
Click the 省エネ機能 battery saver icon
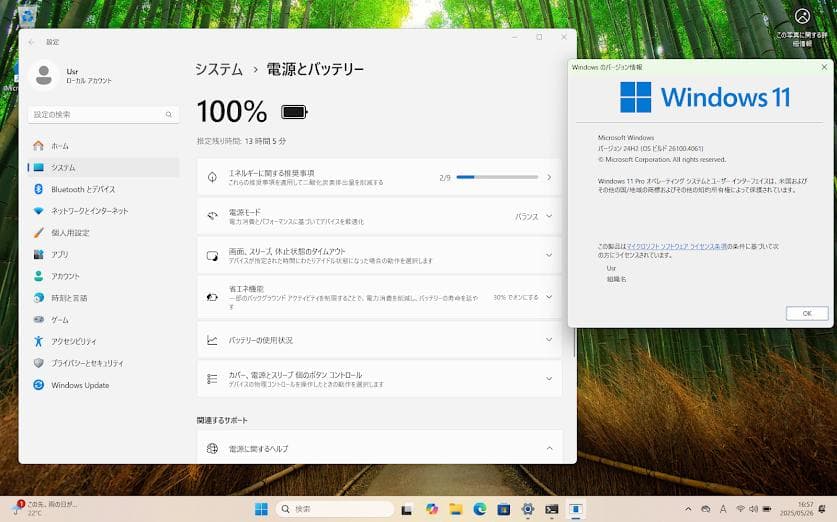pos(212,297)
